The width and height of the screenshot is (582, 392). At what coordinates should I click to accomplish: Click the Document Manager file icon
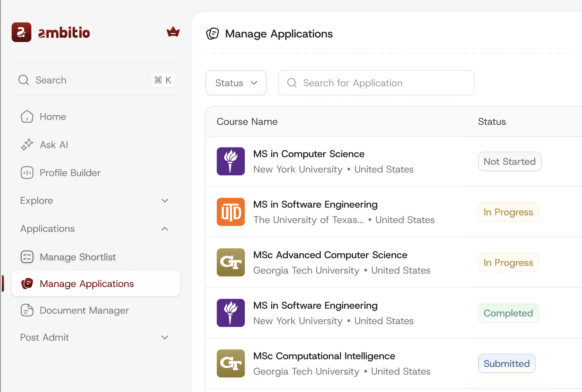pos(27,310)
